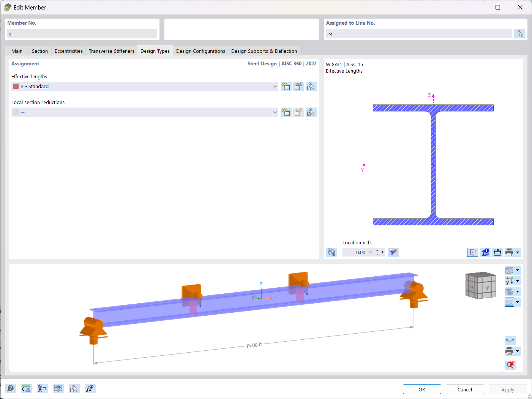
Task: Edit the selected effective lengths definition
Action: [x=298, y=86]
